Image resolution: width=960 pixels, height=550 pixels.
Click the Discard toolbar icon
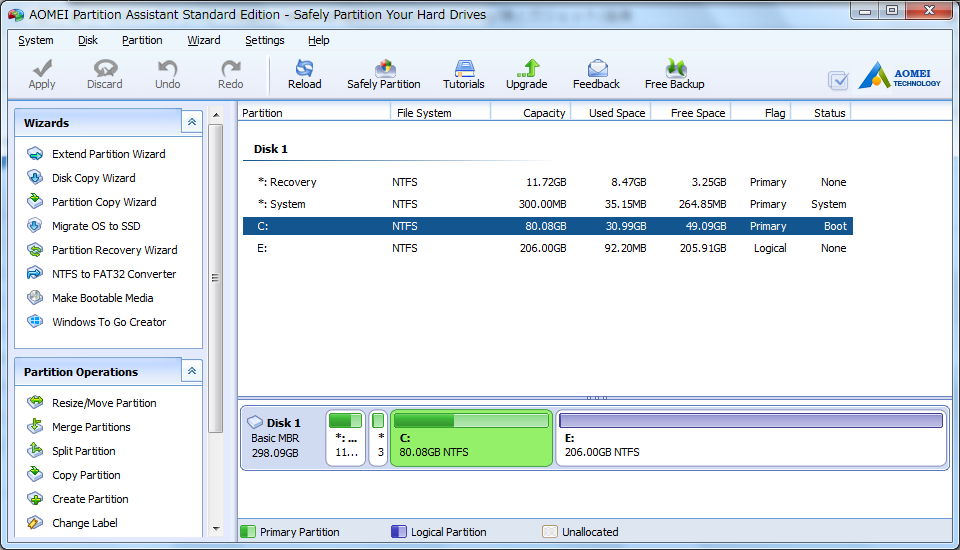coord(105,67)
